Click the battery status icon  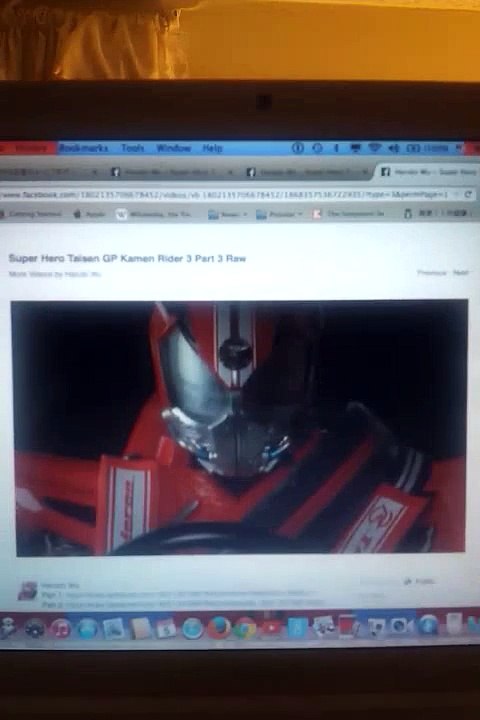pyautogui.click(x=413, y=148)
